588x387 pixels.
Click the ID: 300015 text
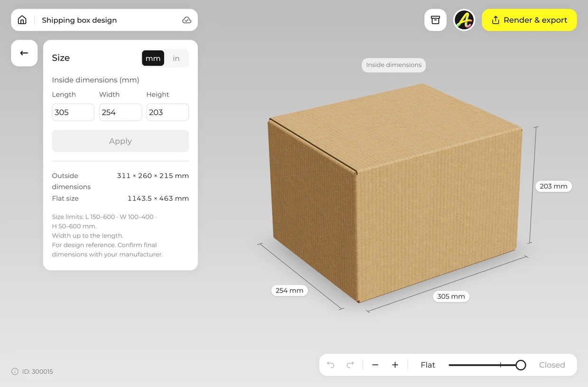pos(37,371)
